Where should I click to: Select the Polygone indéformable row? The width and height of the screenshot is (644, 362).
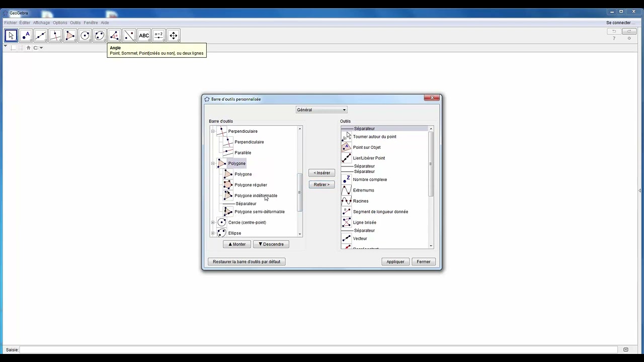pyautogui.click(x=250, y=196)
